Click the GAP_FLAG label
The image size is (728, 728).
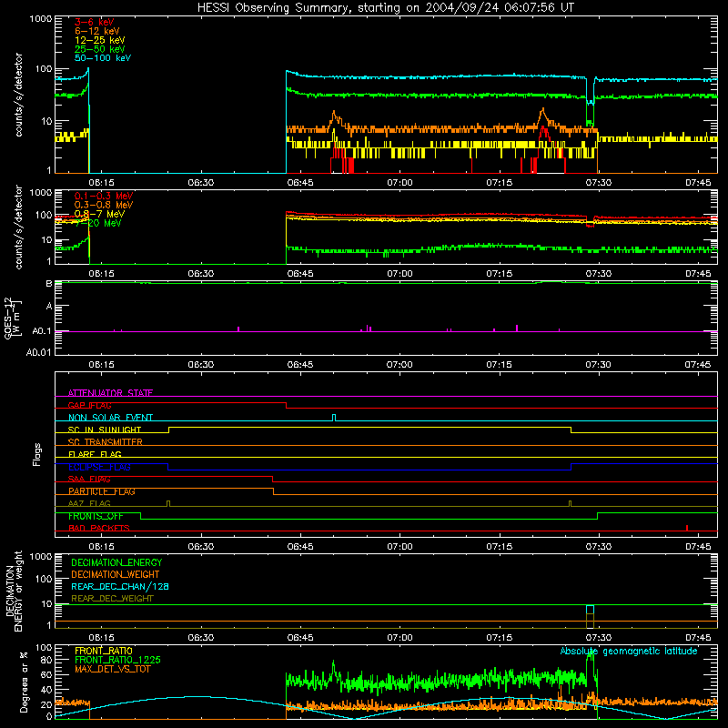click(89, 405)
